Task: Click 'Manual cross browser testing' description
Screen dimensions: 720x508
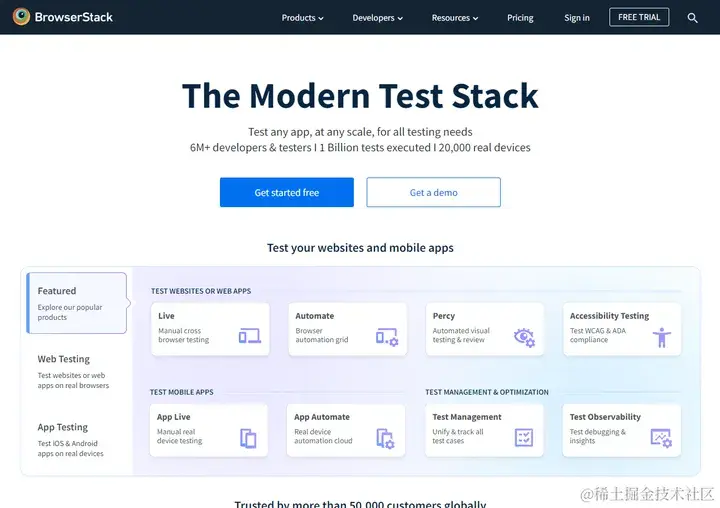Action: coord(184,335)
